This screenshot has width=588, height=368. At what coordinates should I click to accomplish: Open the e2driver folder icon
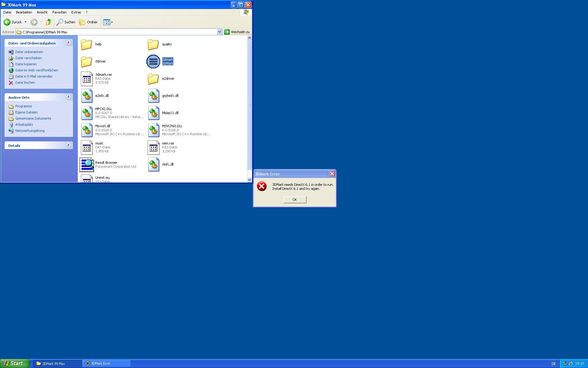(x=153, y=79)
